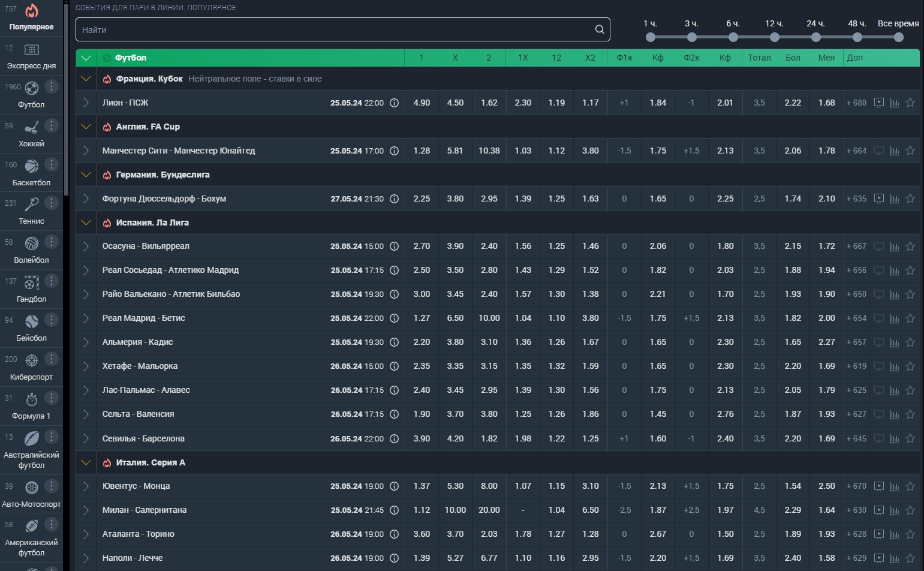
Task: Select draw odds 5.81 in Manchester derby
Action: click(x=455, y=151)
